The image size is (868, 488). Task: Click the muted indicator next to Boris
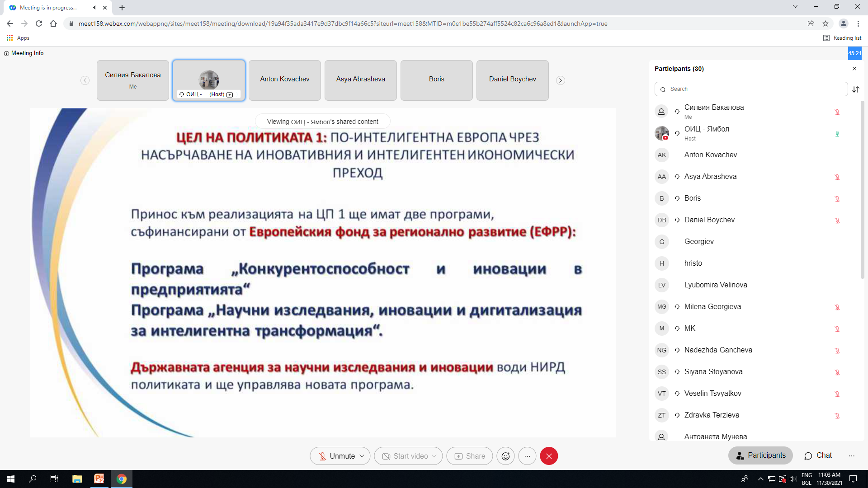(x=838, y=199)
